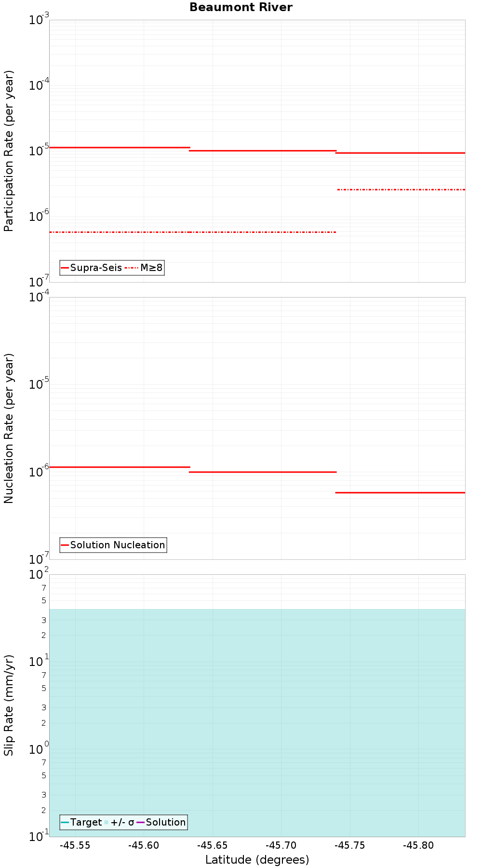482x868 pixels.
Task: Click the -45.60 latitude tick label
Action: [144, 845]
